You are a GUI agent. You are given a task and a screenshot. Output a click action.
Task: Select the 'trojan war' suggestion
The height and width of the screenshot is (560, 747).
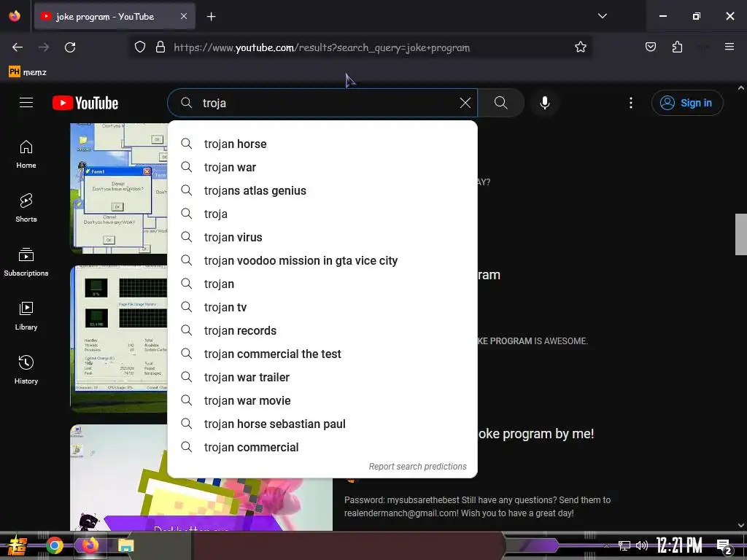(x=322, y=167)
